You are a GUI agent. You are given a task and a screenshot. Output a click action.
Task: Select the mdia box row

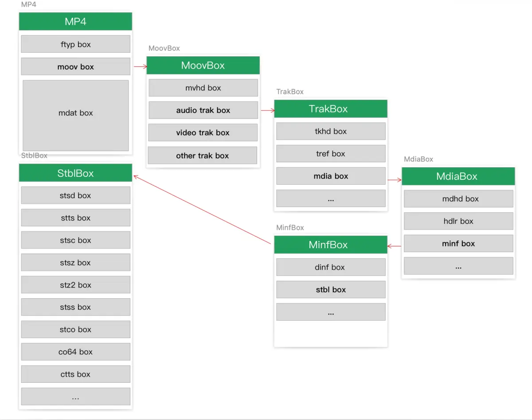331,176
